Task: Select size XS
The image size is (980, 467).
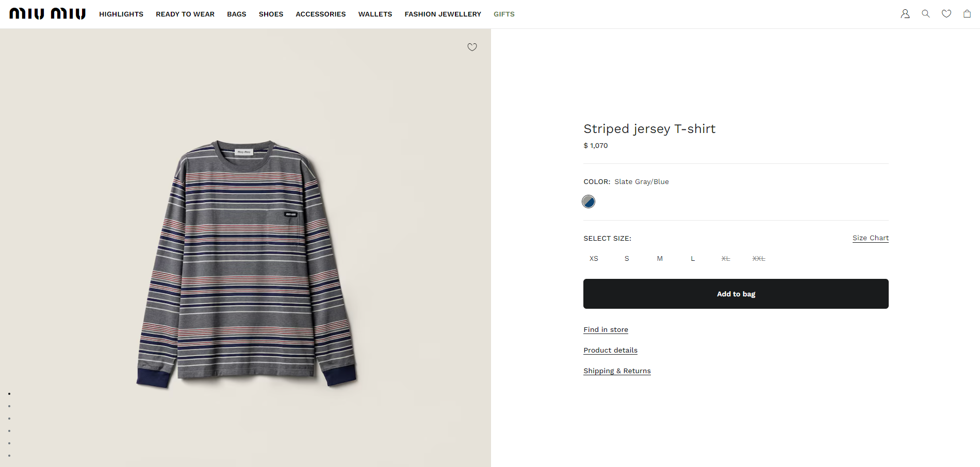Action: coord(594,259)
